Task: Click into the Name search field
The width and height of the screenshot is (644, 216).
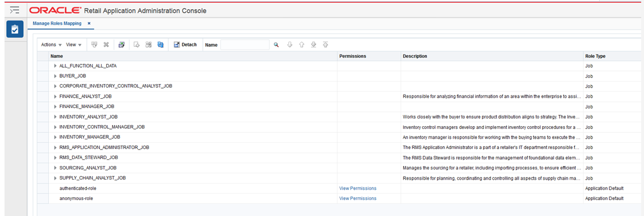Action: pyautogui.click(x=245, y=45)
